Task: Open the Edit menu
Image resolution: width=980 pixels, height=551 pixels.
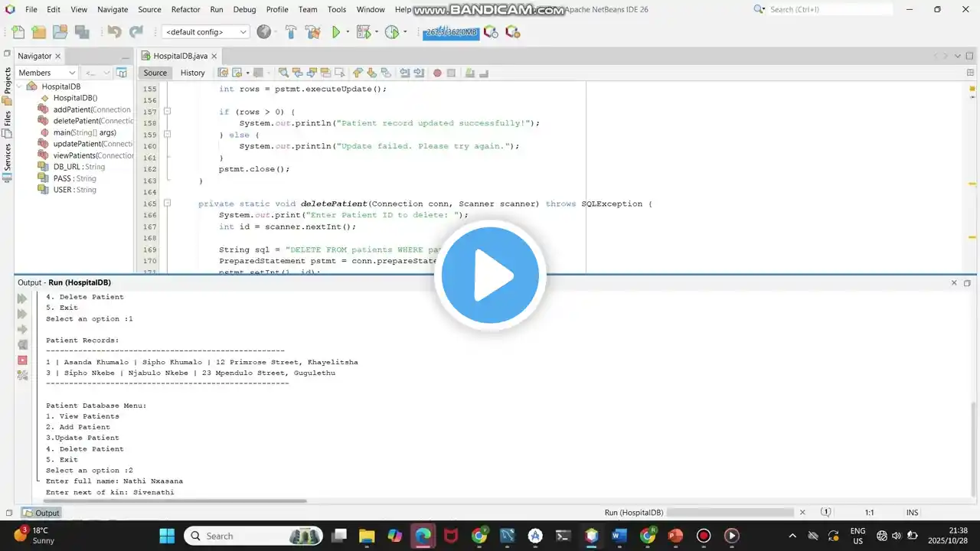Action: coord(54,9)
